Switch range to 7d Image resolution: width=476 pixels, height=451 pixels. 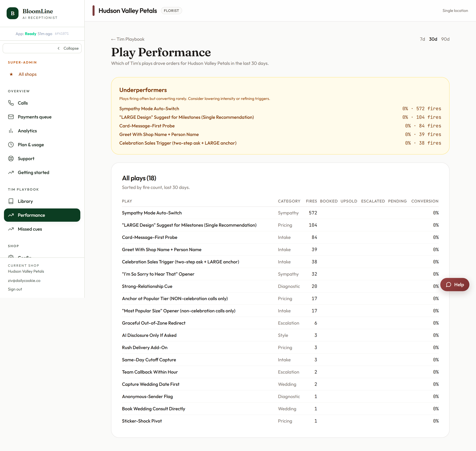click(x=422, y=39)
